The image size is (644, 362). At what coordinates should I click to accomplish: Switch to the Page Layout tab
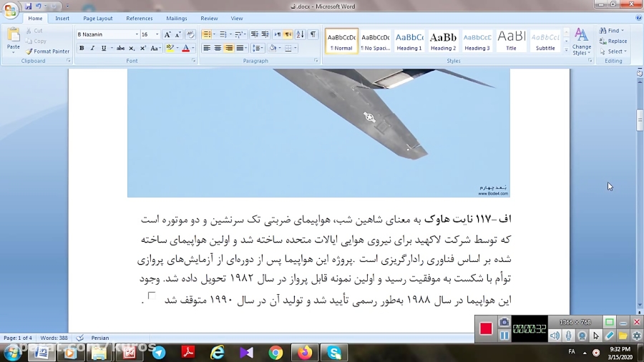pos(97,19)
